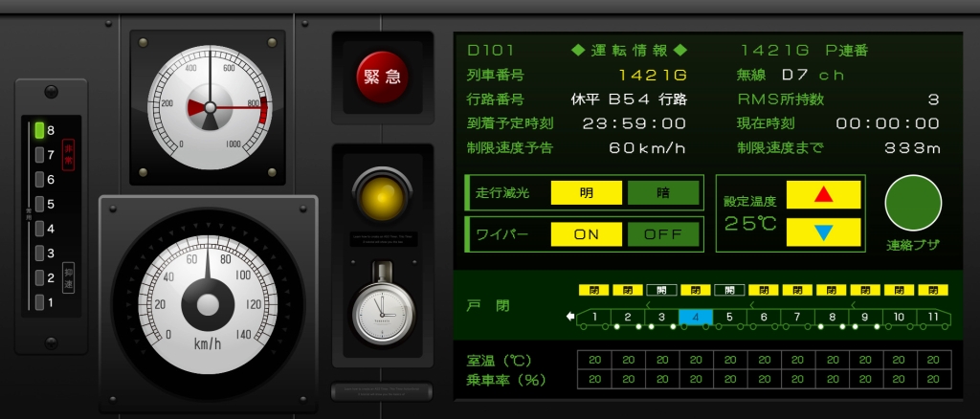The image size is (980, 419).
Task: Click distance value 333m
Action: tap(912, 148)
